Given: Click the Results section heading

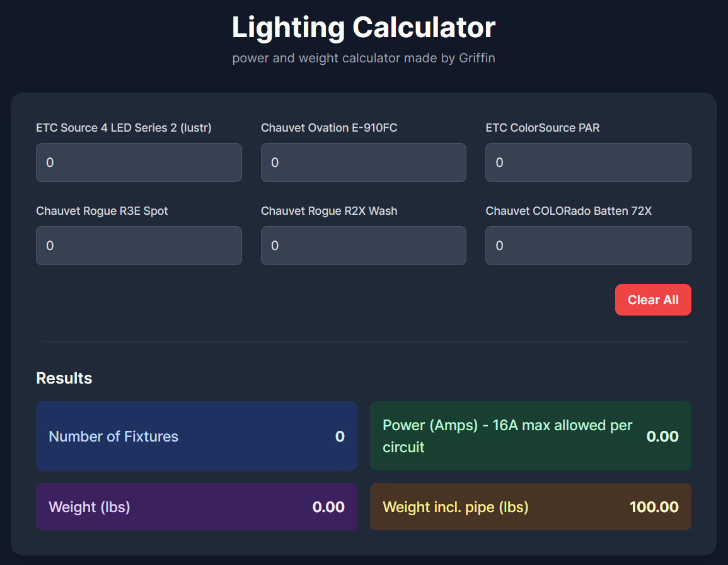Looking at the screenshot, I should [x=64, y=378].
